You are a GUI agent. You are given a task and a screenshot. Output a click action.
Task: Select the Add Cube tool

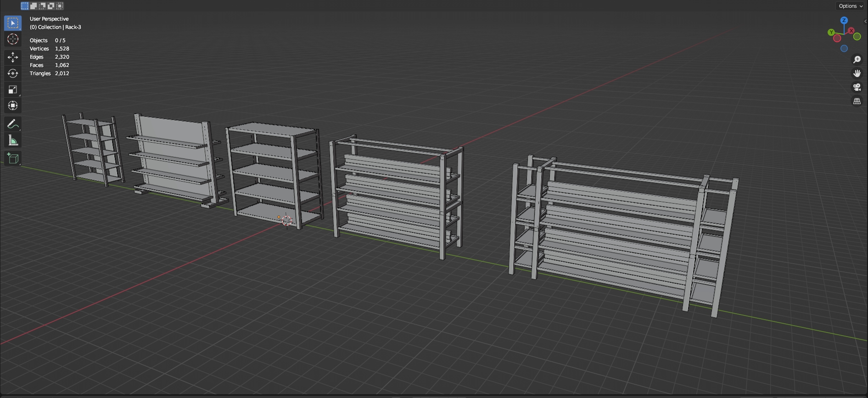click(x=13, y=158)
